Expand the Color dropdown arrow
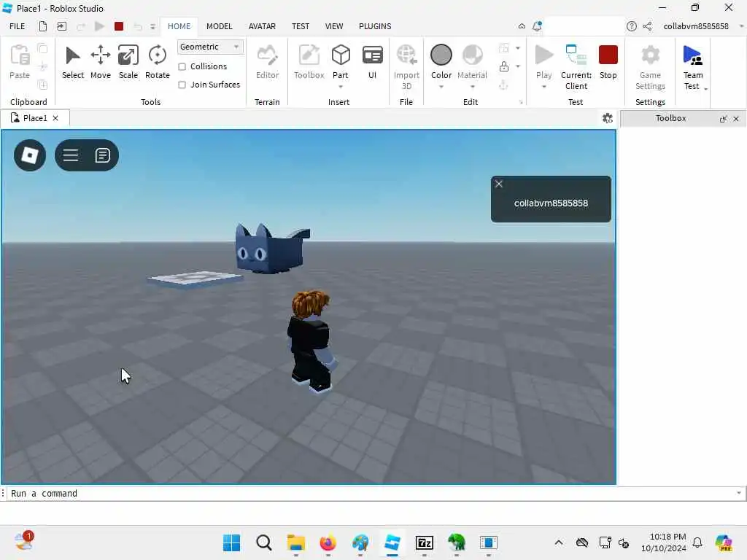The height and width of the screenshot is (560, 747). click(441, 87)
